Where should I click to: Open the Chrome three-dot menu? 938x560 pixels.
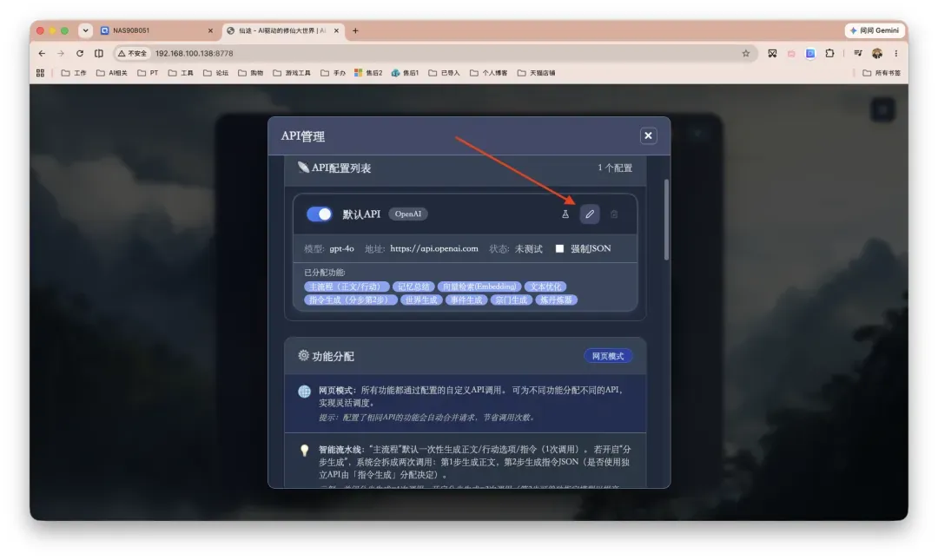coord(896,53)
